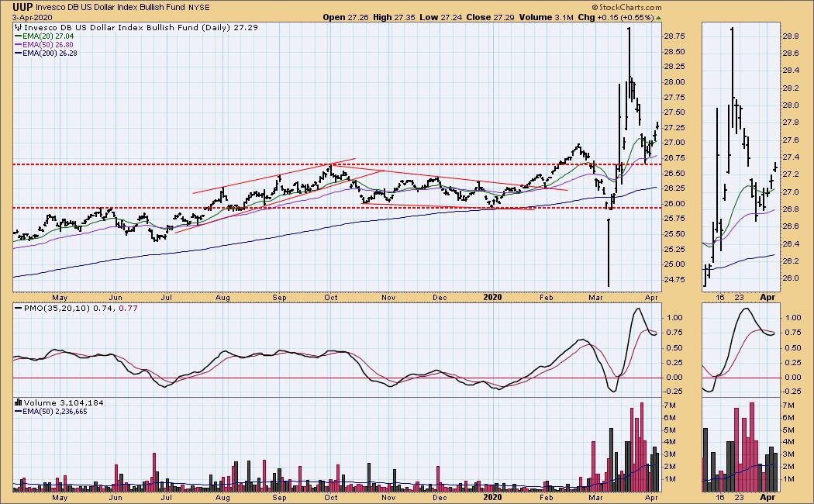Click the bar-chart icon beside the Daily legend
The width and height of the screenshot is (814, 504).
18,27
